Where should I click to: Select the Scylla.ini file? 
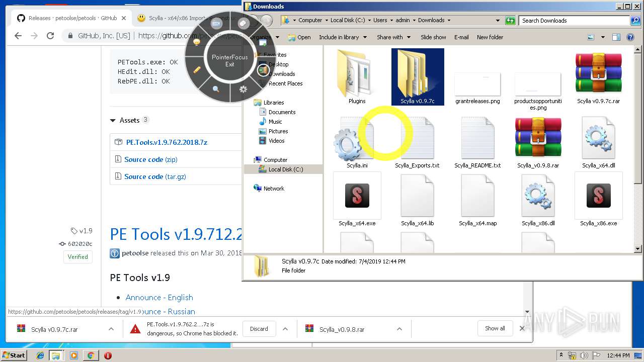click(x=357, y=142)
